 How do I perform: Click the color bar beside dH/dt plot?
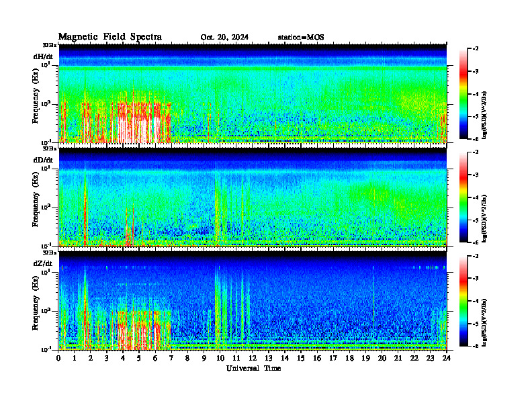(463, 93)
